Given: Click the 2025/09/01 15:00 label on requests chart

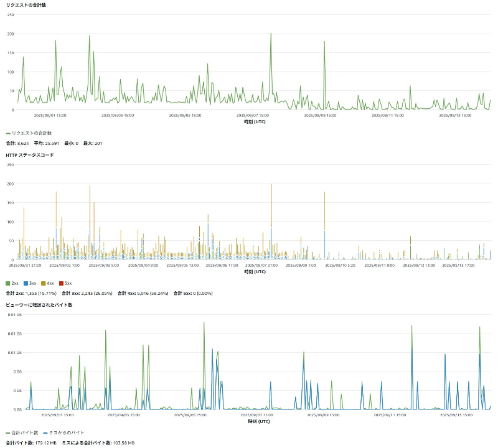Looking at the screenshot, I should point(50,115).
